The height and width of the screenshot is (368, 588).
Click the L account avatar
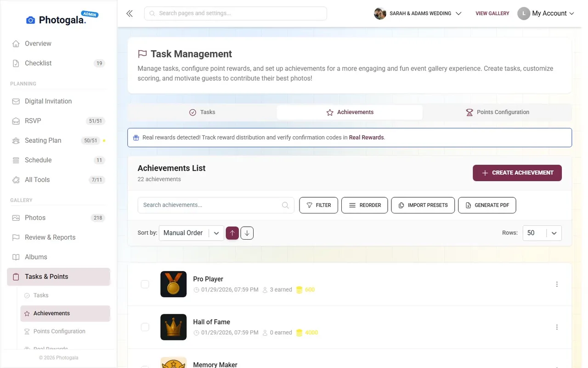tap(524, 14)
